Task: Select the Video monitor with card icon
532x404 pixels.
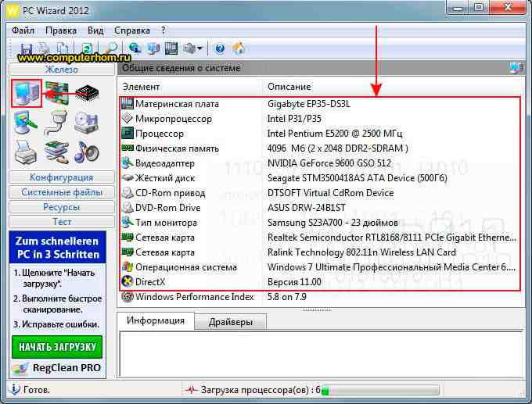Action: [x=26, y=123]
